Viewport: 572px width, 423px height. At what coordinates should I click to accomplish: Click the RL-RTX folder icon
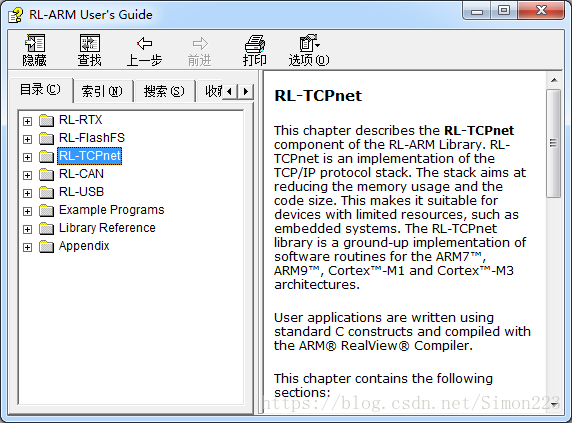(x=46, y=120)
